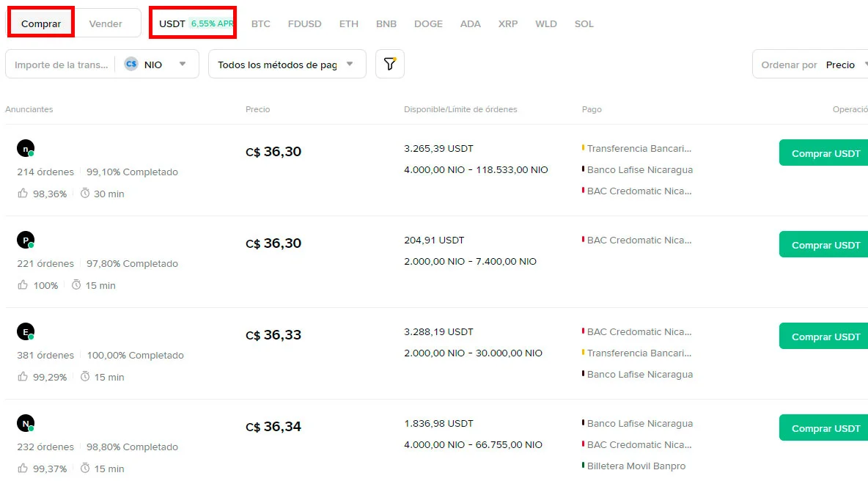Click the Pago column header

(x=592, y=109)
